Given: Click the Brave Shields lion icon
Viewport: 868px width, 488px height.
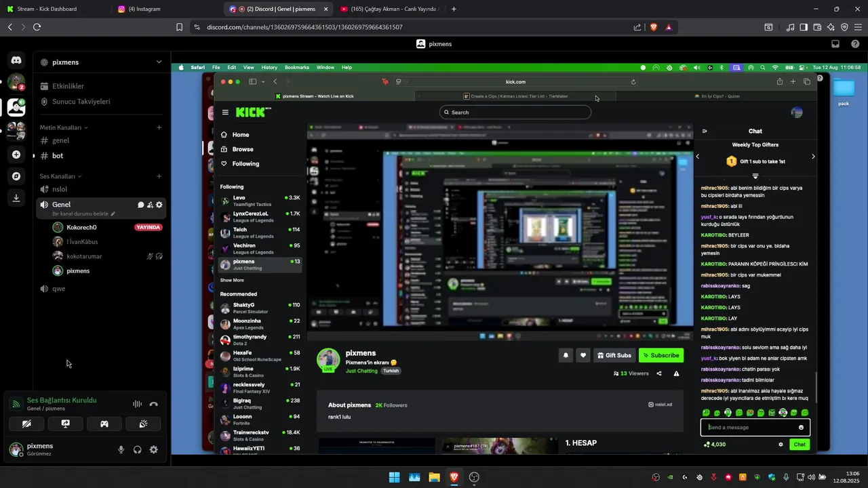Looking at the screenshot, I should (x=654, y=27).
